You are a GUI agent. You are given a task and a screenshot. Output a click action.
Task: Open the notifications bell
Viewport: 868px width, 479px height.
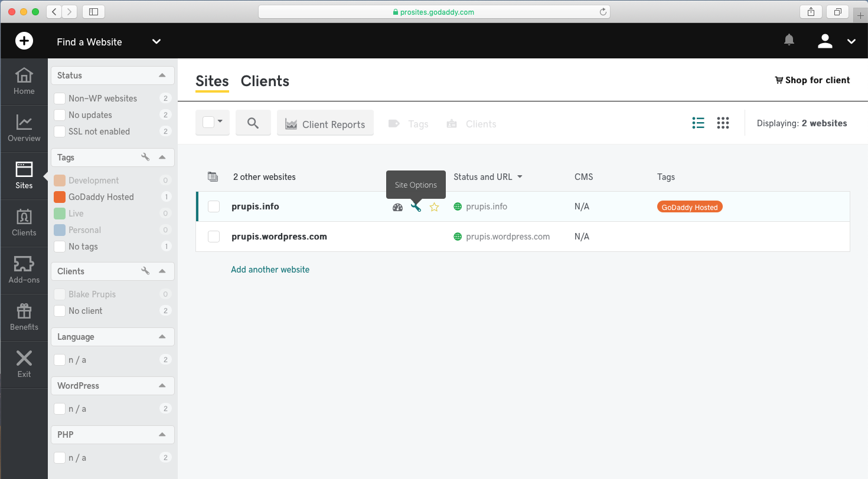789,40
